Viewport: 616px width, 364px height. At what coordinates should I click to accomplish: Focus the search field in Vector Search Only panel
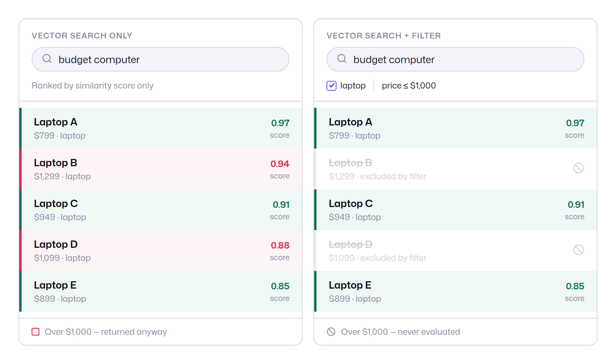[x=161, y=59]
